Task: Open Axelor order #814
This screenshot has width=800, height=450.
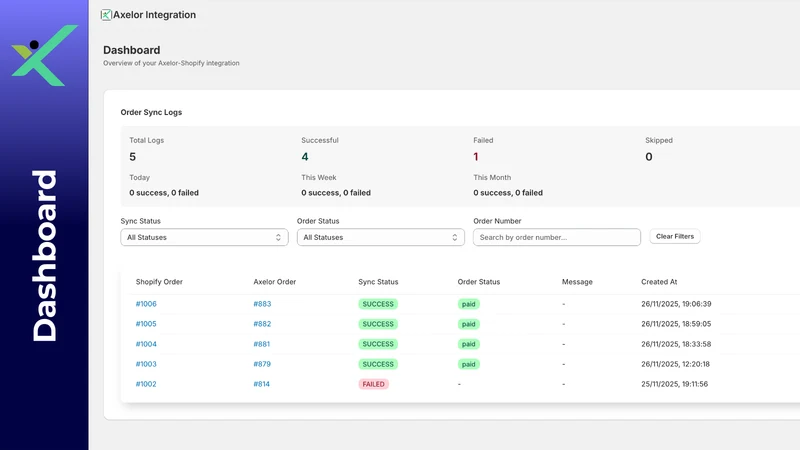Action: (x=262, y=384)
